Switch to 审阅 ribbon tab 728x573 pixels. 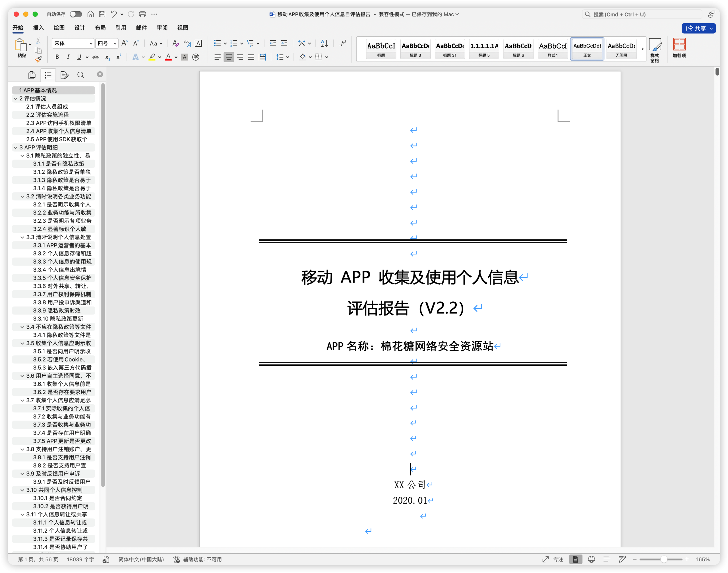(x=162, y=28)
